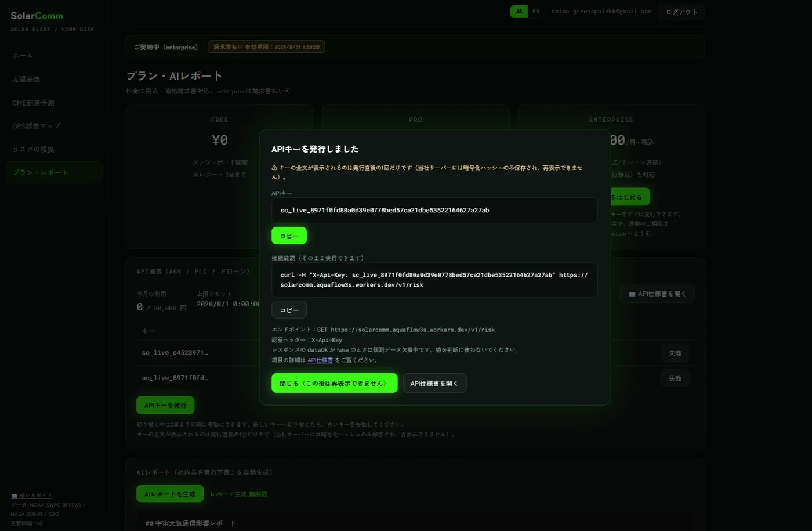Image resolution: width=812 pixels, height=531 pixels.
Task: Log out with ログアウト button
Action: (x=681, y=12)
